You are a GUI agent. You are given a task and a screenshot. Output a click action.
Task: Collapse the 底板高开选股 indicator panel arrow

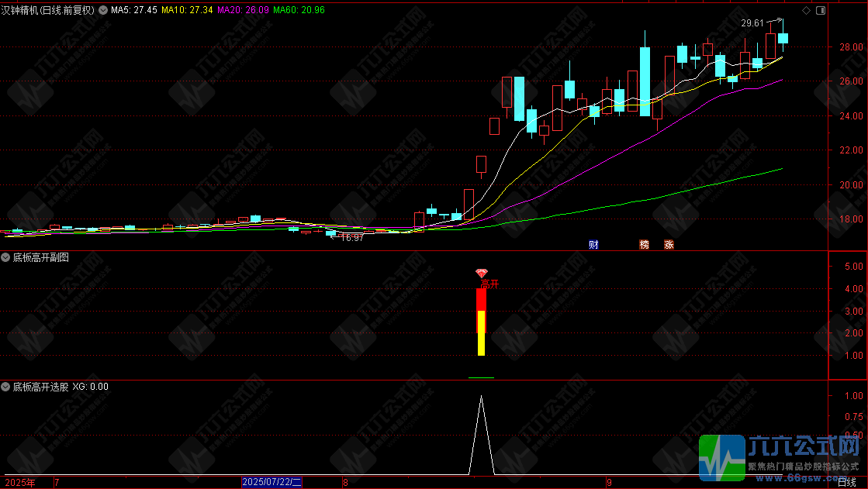tap(5, 387)
